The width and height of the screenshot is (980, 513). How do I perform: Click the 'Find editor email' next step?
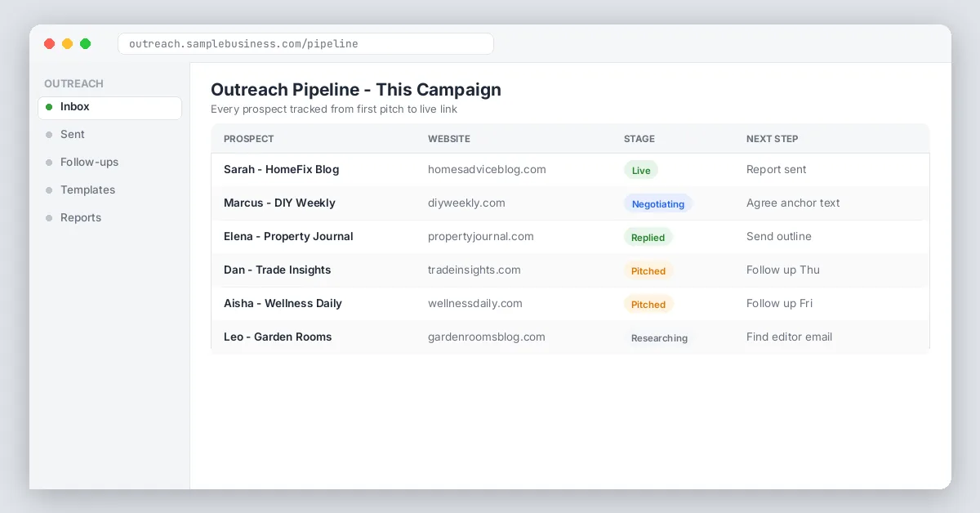pyautogui.click(x=790, y=337)
